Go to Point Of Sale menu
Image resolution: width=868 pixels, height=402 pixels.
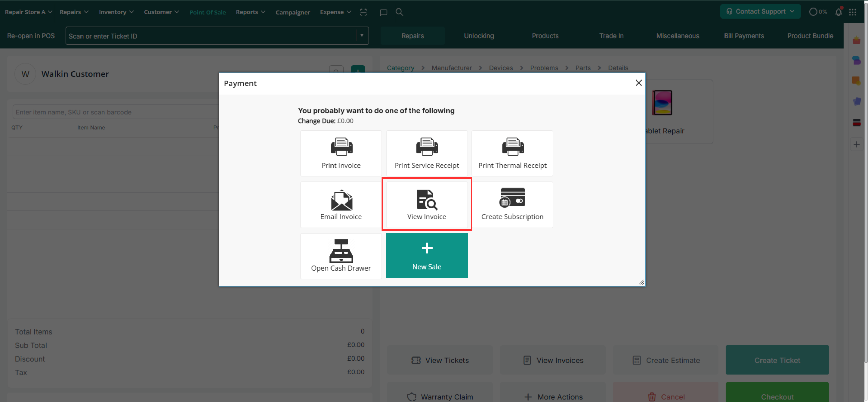coord(207,12)
